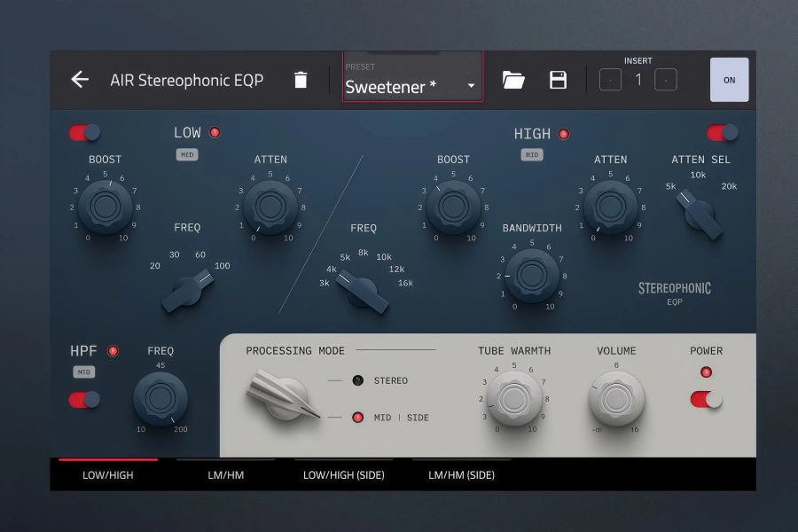Click the 16k mark on HIGH FREQ
This screenshot has width=798, height=532.
point(405,283)
